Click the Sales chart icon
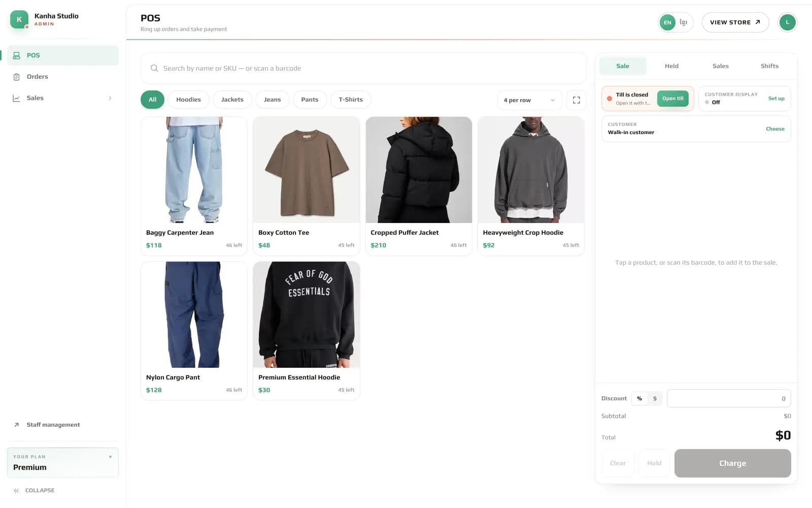Image resolution: width=812 pixels, height=508 pixels. pos(16,98)
